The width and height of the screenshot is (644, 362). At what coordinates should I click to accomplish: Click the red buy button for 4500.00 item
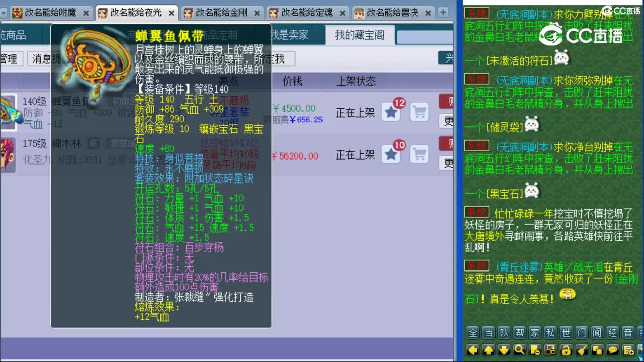pos(446,101)
